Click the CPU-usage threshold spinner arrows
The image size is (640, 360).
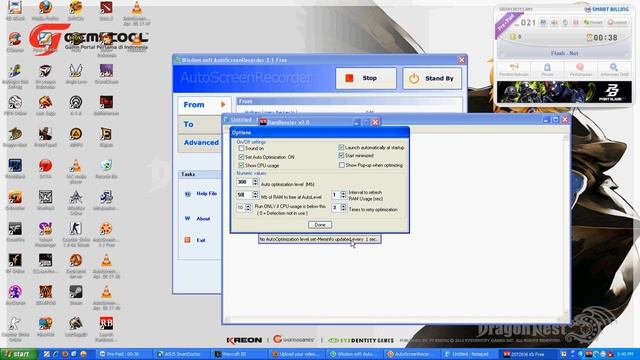248,208
